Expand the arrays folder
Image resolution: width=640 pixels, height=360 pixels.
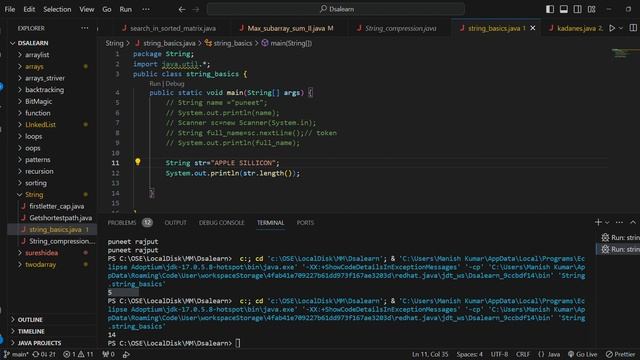[x=34, y=67]
